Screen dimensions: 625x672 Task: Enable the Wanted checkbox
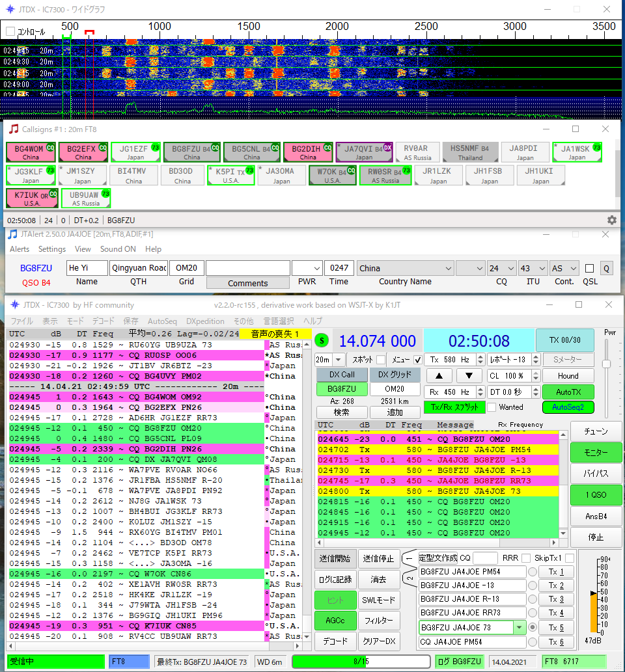point(492,407)
